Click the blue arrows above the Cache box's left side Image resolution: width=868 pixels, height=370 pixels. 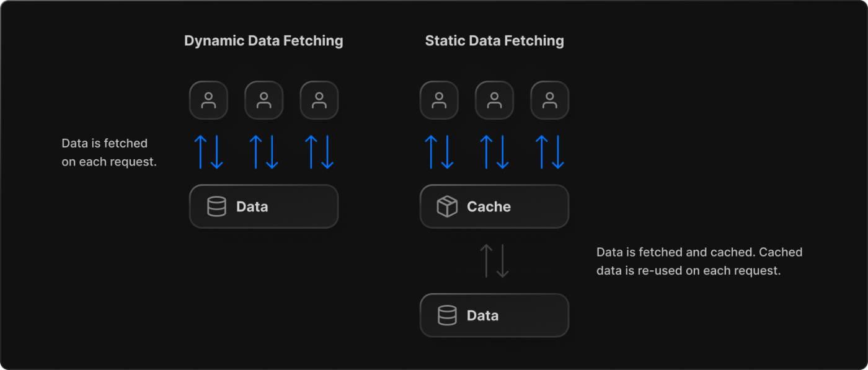pos(439,152)
